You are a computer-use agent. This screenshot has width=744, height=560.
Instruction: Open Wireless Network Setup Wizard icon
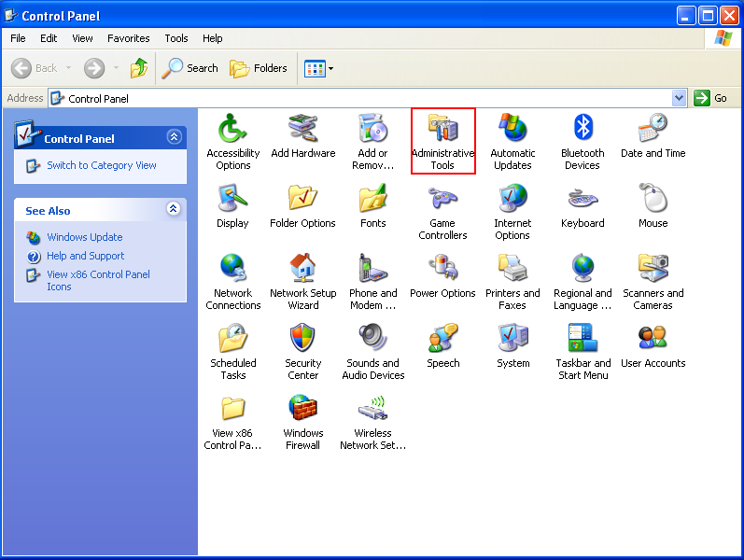click(x=373, y=422)
